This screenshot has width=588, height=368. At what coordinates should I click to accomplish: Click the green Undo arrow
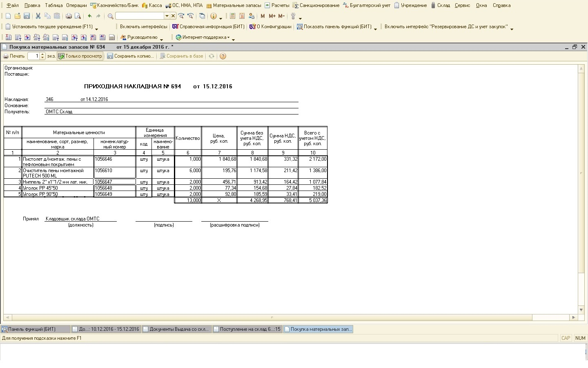click(x=89, y=16)
